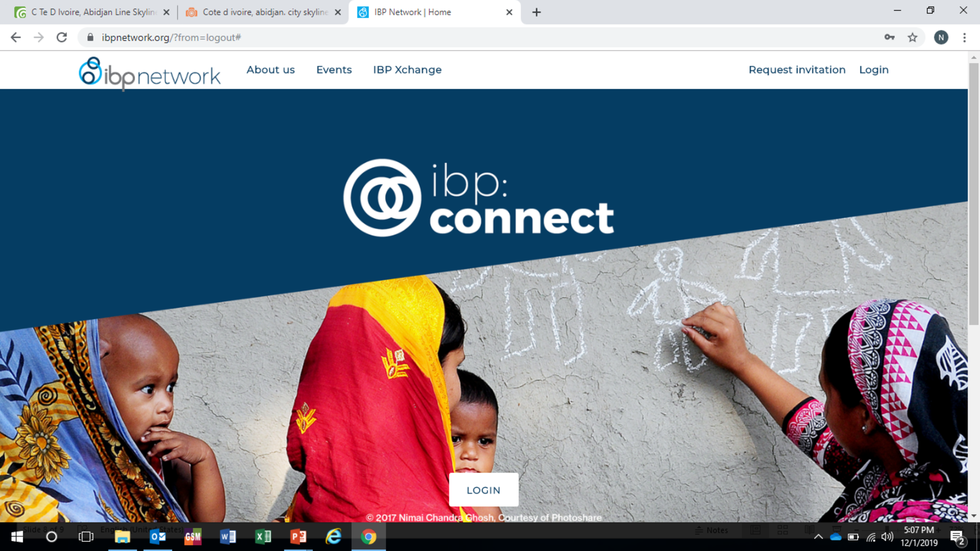Close the C Te D Ivoire tab

click(166, 12)
